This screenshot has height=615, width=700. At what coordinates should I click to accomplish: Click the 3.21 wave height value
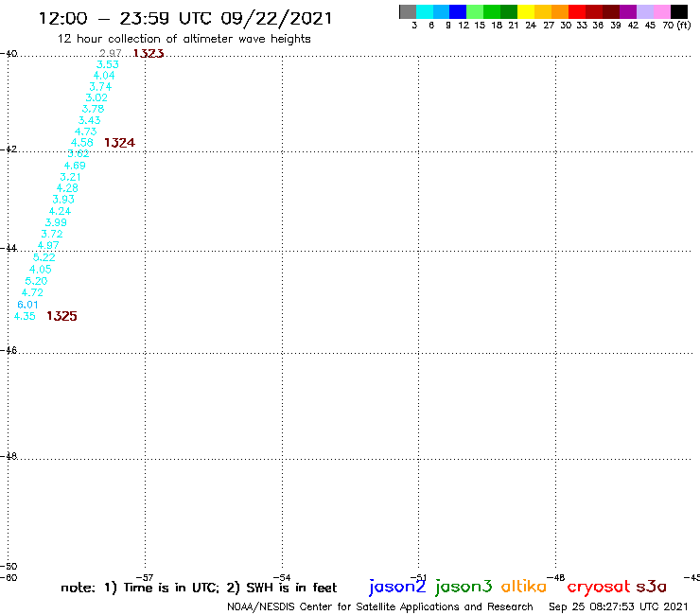point(71,177)
